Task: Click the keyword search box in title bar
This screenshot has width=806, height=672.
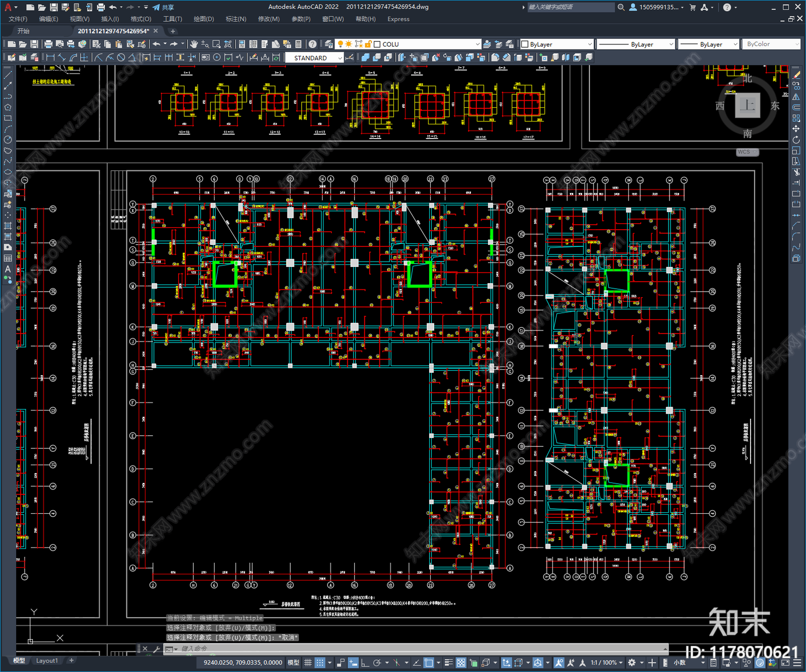Action: click(570, 7)
